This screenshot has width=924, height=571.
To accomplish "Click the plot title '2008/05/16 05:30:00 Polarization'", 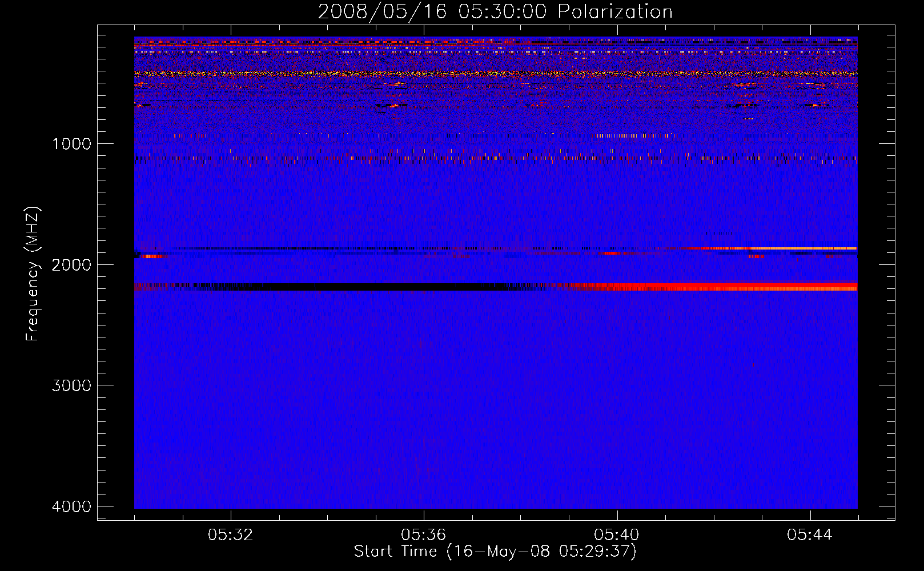I will click(495, 11).
